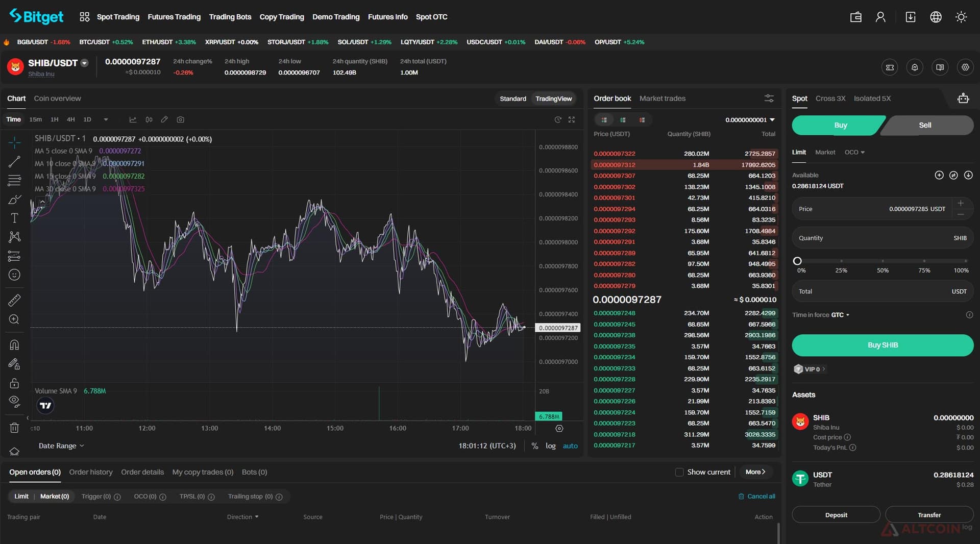The height and width of the screenshot is (544, 980).
Task: Toggle percent scale on chart
Action: coord(534,446)
